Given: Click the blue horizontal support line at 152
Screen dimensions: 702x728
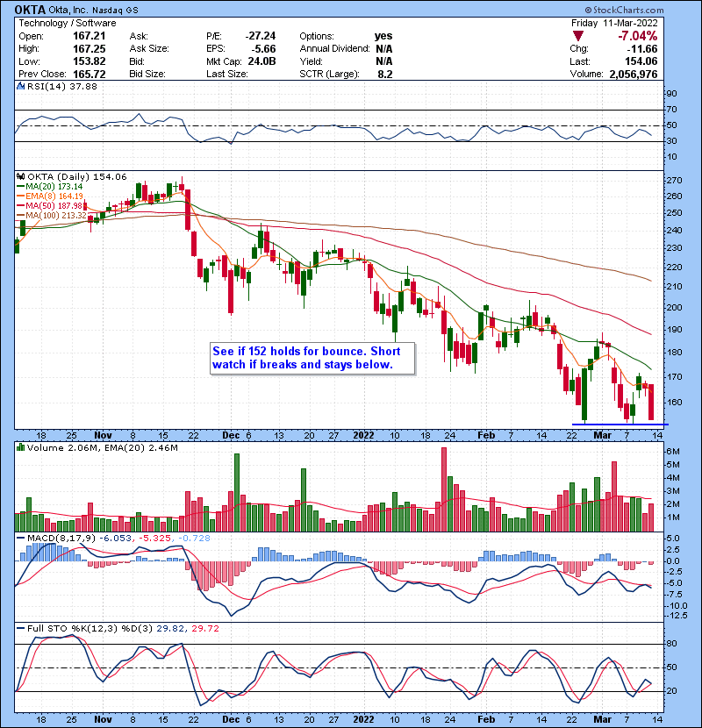Looking at the screenshot, I should [620, 424].
